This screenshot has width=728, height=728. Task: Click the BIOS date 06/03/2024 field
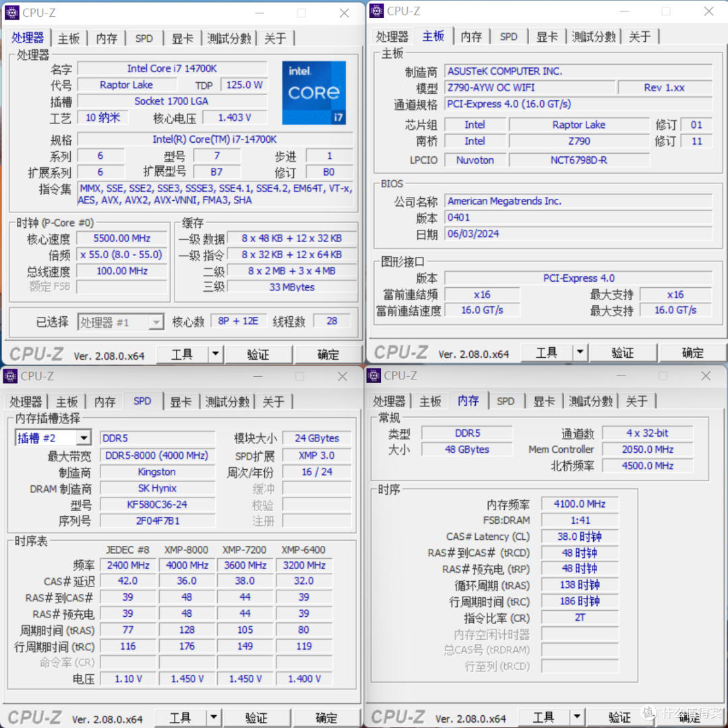coord(578,233)
